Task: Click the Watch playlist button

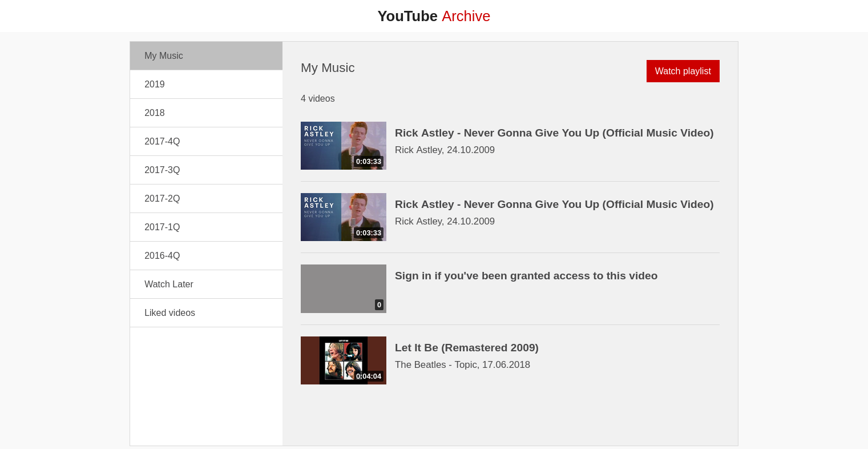Action: click(683, 71)
